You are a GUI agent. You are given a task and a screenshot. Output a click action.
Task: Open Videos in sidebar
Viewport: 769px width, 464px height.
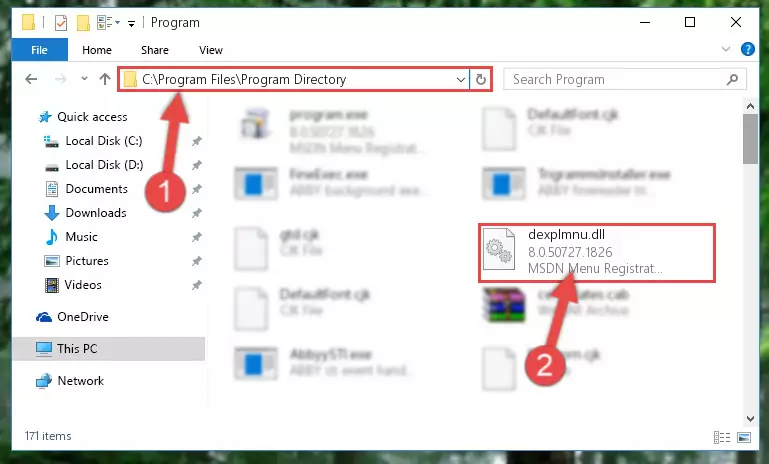83,285
